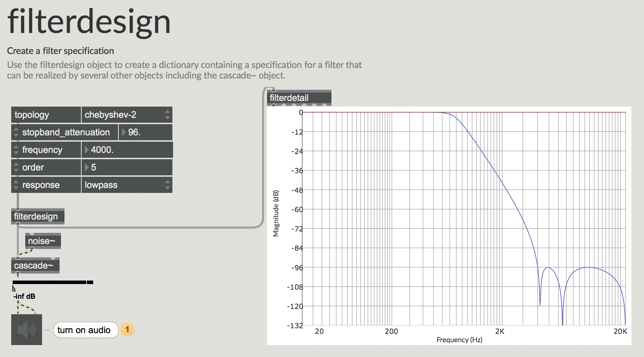Click the topology attribute label

pyautogui.click(x=32, y=115)
